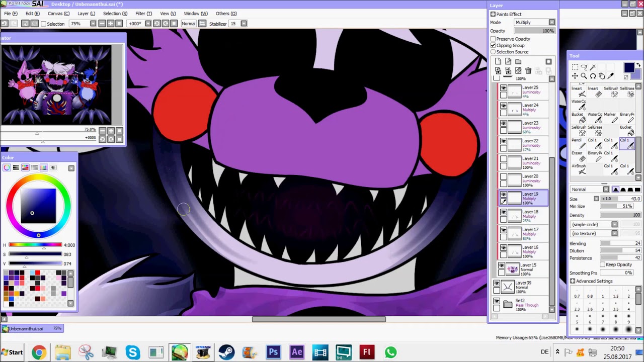This screenshot has width=644, height=362.
Task: Open the rotation angle +000° dropdown
Action: tap(148, 24)
